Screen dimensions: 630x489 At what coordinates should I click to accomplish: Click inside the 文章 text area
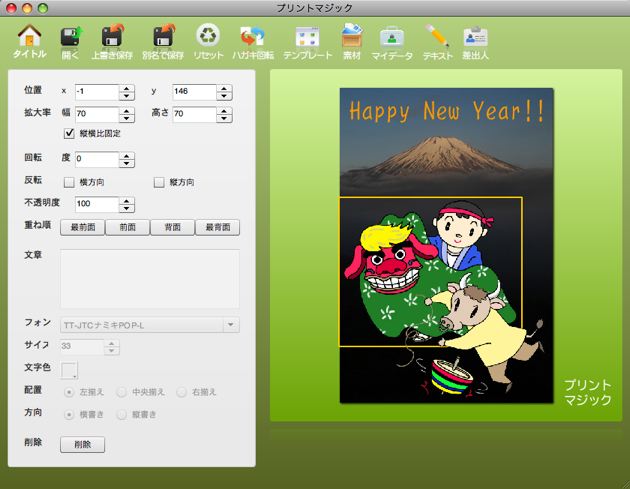[x=150, y=279]
